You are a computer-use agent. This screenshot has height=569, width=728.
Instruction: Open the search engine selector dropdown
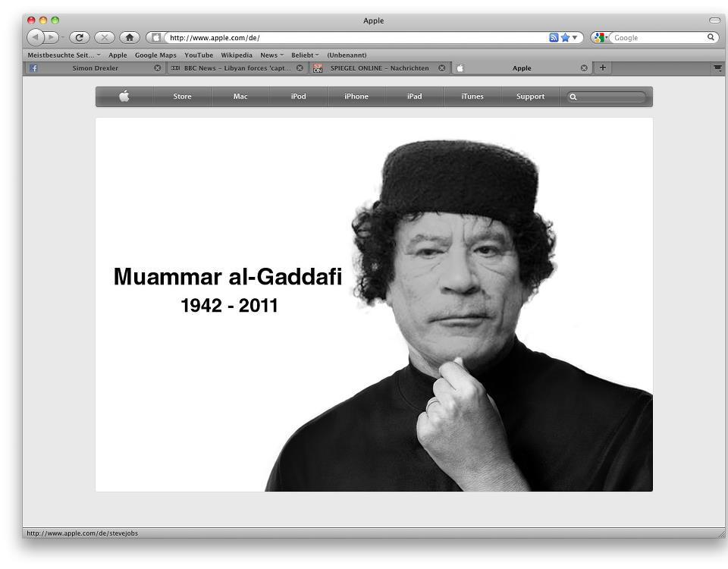[x=601, y=37]
